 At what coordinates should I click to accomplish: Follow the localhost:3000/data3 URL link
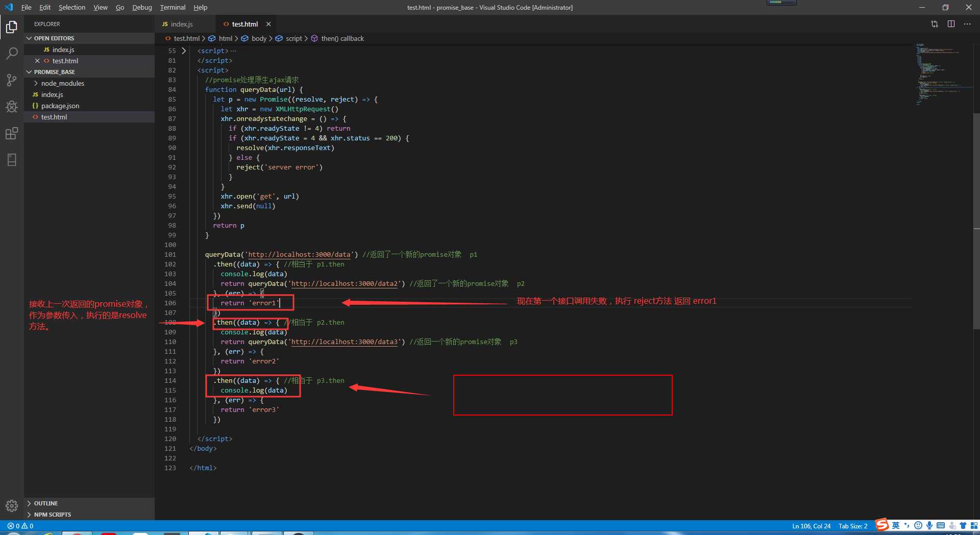click(x=345, y=342)
